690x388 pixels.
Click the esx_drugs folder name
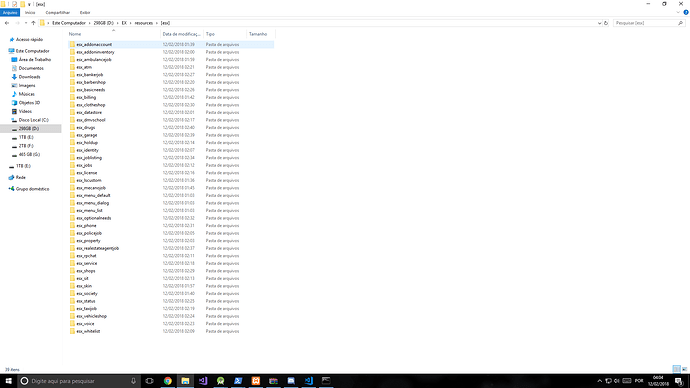pyautogui.click(x=85, y=128)
